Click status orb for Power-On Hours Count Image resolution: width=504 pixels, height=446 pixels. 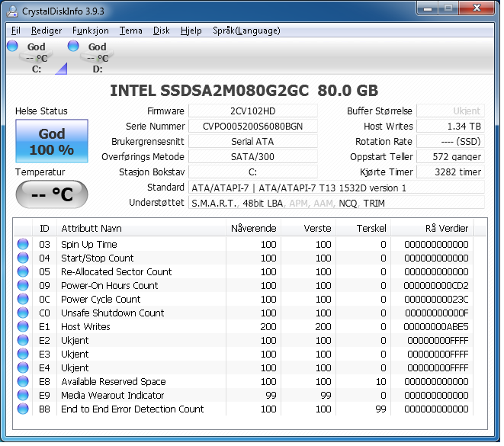[x=23, y=285]
